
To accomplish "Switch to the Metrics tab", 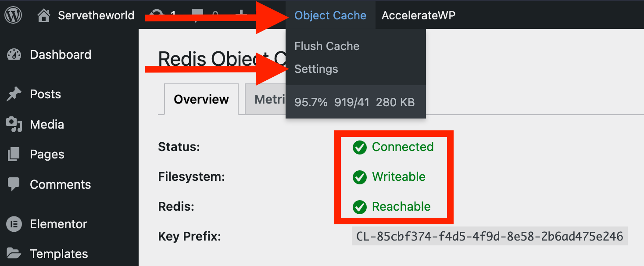I will (265, 99).
